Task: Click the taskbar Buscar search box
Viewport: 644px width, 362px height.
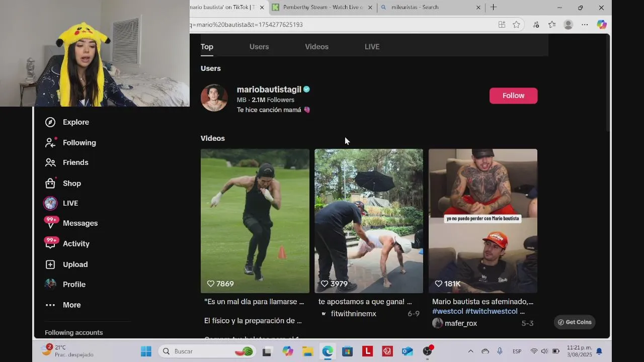Action: 207,351
